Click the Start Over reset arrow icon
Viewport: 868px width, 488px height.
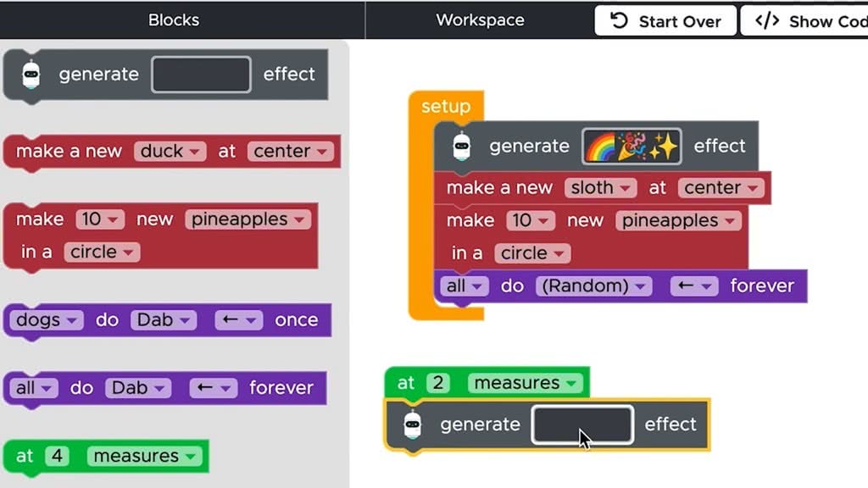[x=620, y=21]
